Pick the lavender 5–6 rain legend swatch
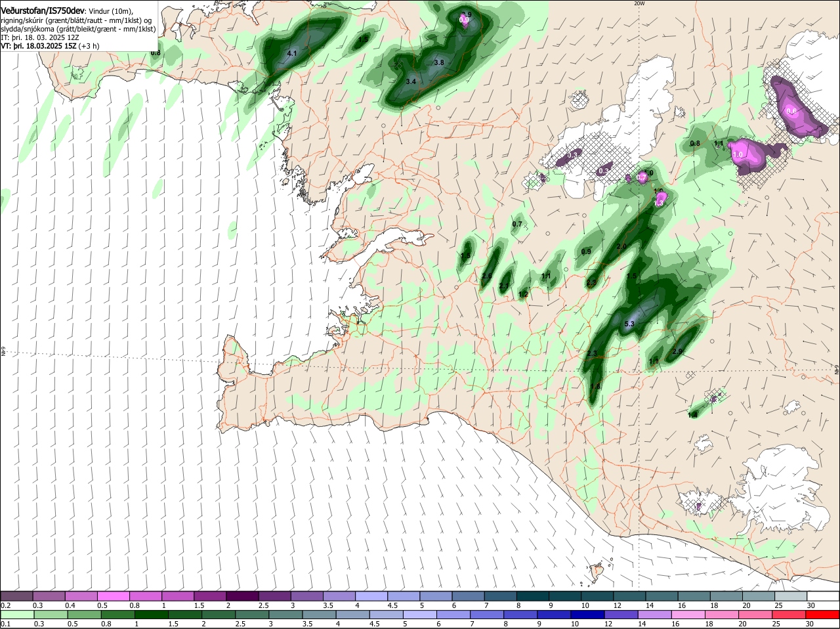Screen dimensions: 840x629 click(x=420, y=615)
